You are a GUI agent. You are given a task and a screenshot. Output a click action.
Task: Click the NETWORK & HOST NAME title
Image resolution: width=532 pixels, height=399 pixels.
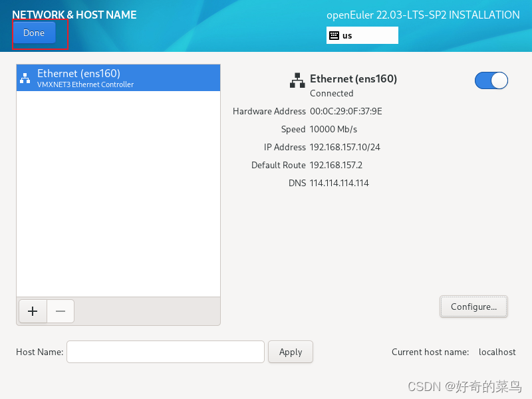[x=74, y=15]
